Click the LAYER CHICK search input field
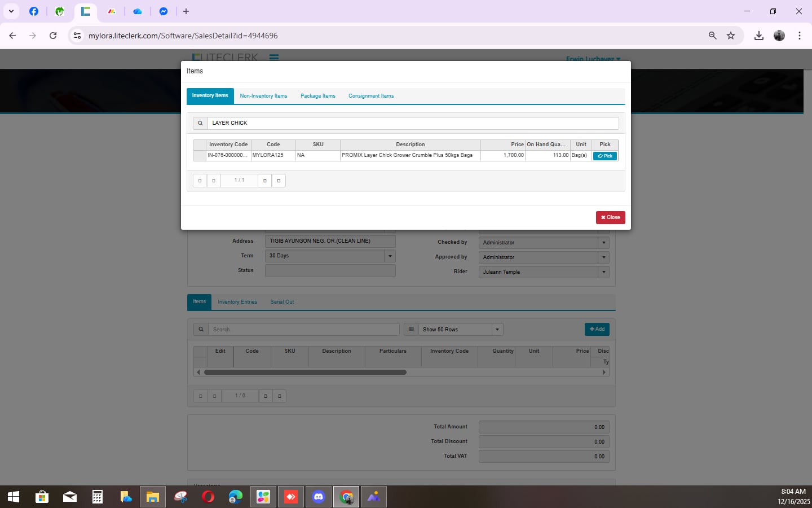The height and width of the screenshot is (508, 812). (x=412, y=123)
